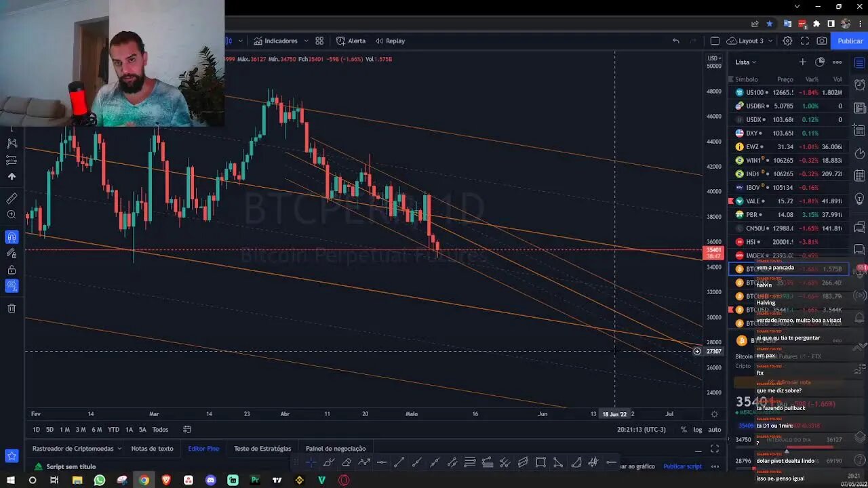
Task: Maximize the bottom panel
Action: (715, 449)
